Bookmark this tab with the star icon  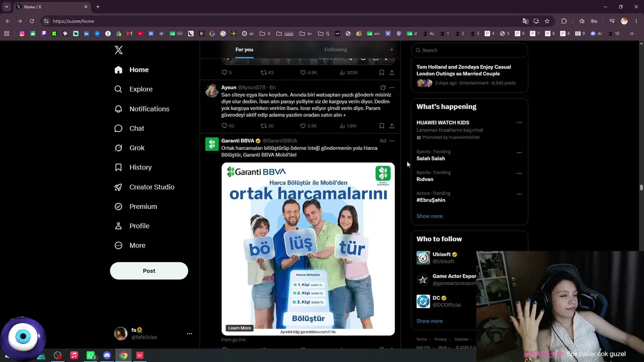point(547,21)
